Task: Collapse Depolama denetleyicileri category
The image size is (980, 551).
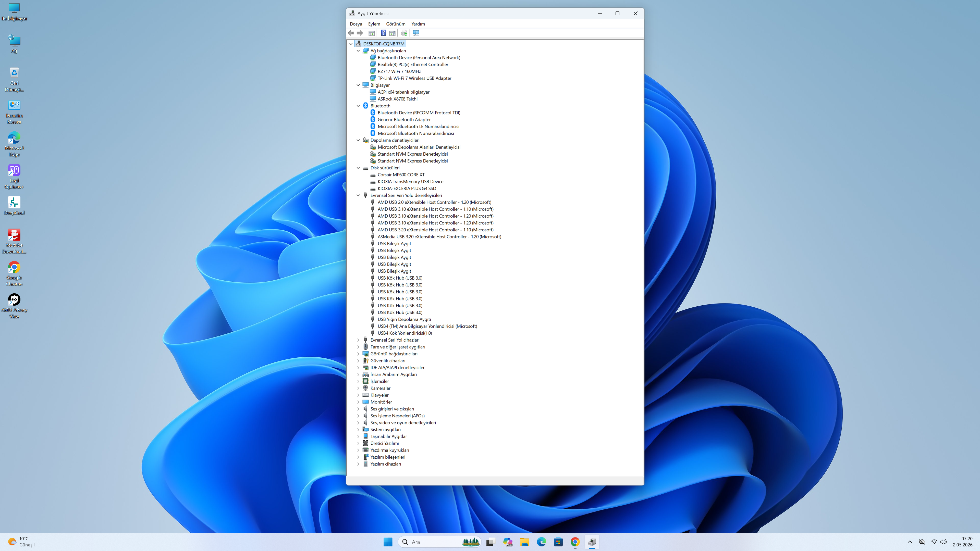Action: [x=358, y=140]
